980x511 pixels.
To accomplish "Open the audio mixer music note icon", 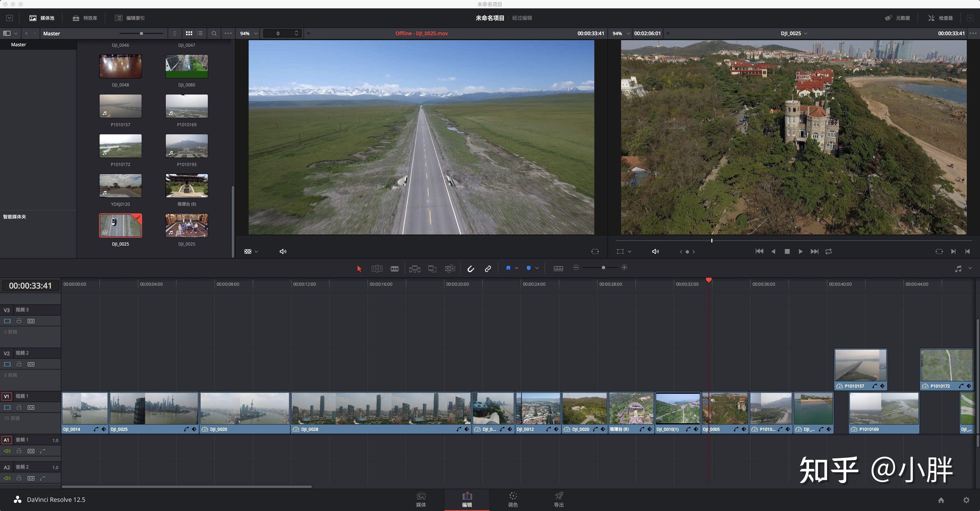I will click(958, 269).
